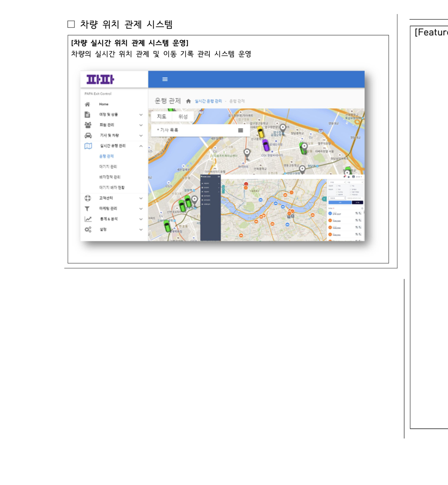Expand the 회원 관리 dropdown menu
Screen dimensions: 448x485
[x=141, y=125]
